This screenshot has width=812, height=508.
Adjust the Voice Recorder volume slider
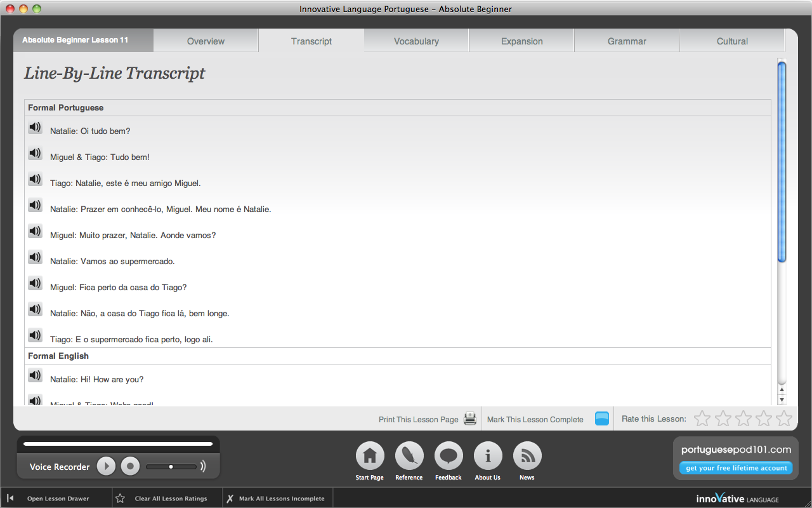[x=171, y=467]
